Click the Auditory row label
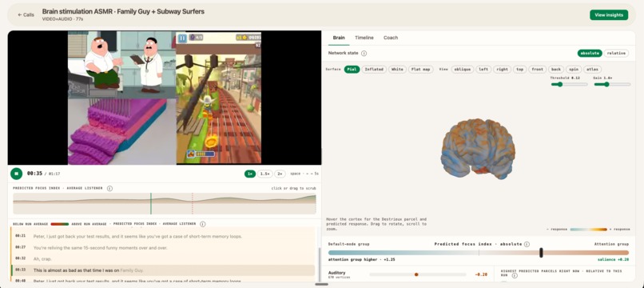 337,273
